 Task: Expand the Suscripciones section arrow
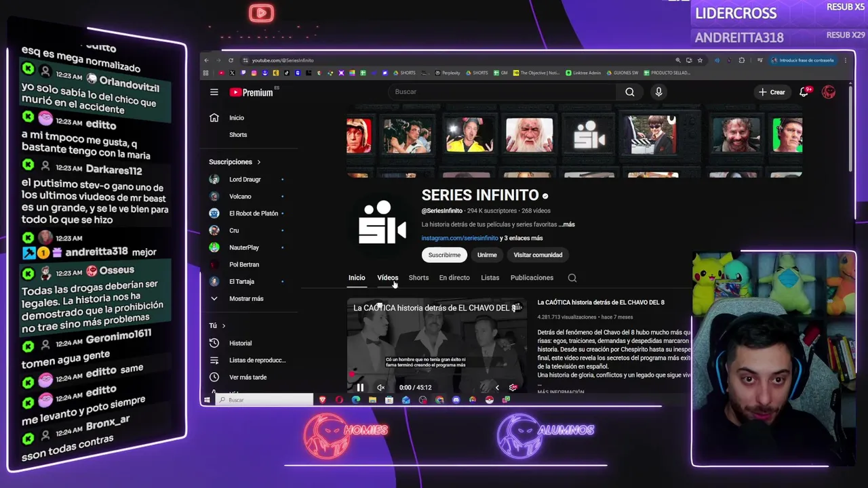[258, 162]
